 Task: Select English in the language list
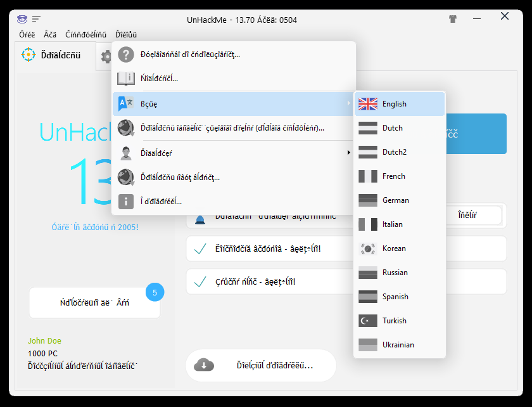click(400, 104)
